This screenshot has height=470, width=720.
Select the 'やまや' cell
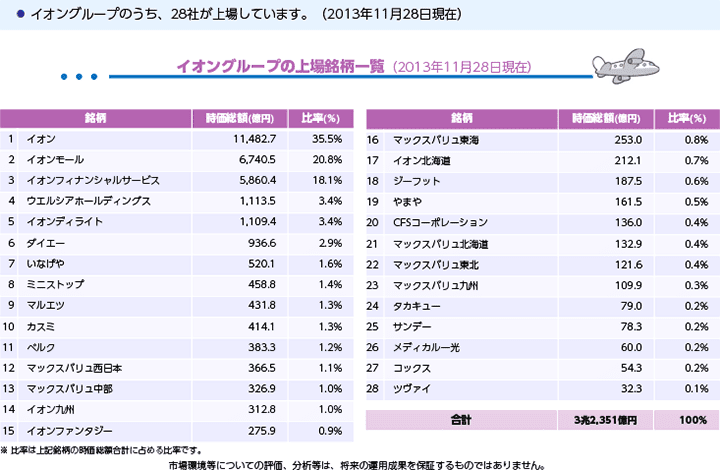[407, 202]
